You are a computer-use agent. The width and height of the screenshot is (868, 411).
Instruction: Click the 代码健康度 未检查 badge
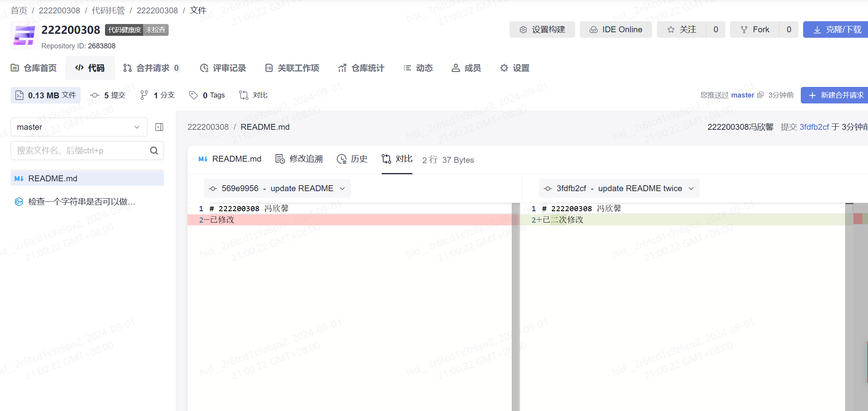(137, 30)
